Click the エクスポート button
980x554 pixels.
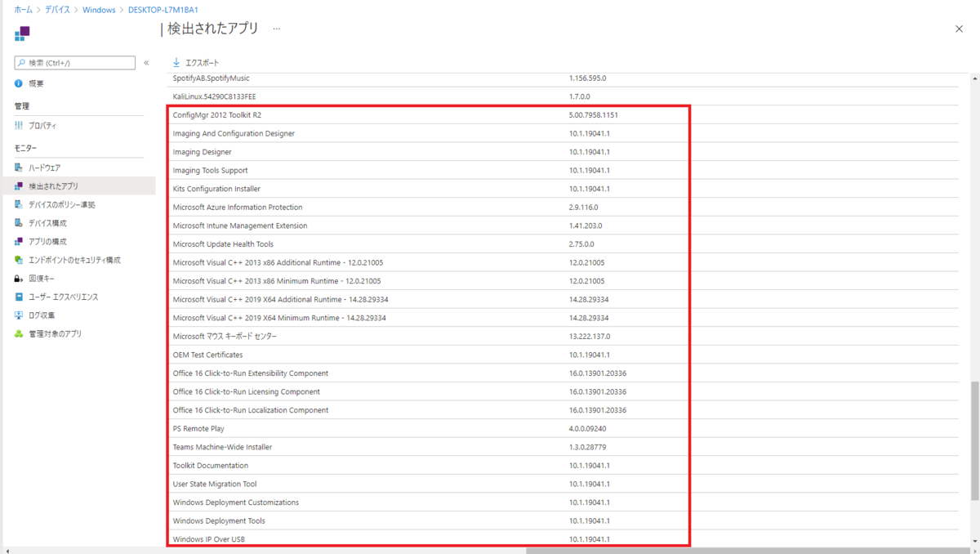(196, 62)
